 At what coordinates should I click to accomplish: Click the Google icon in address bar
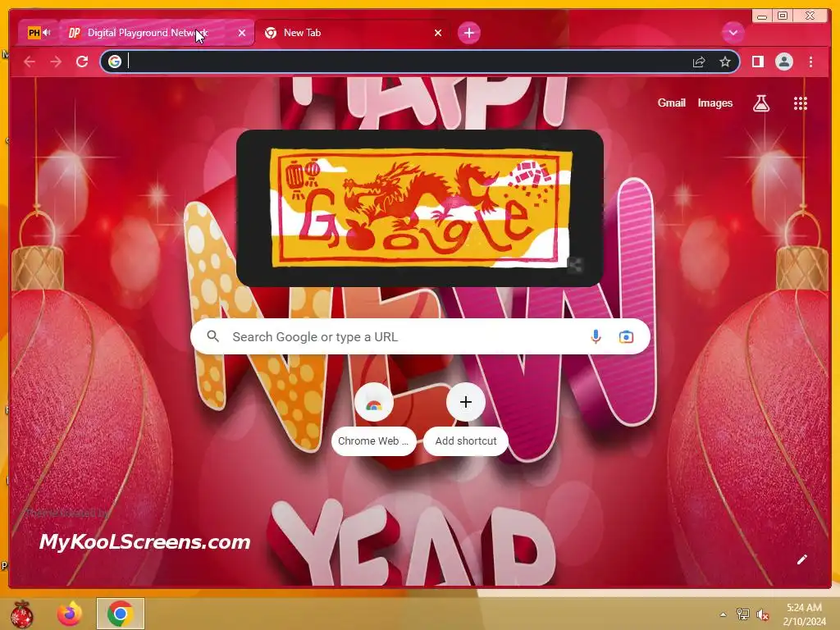114,62
